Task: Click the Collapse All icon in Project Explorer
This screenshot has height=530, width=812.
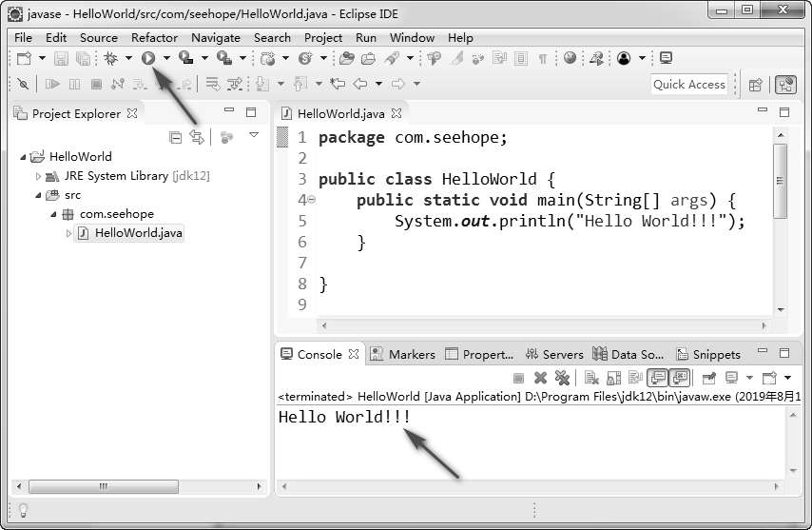Action: (x=176, y=138)
